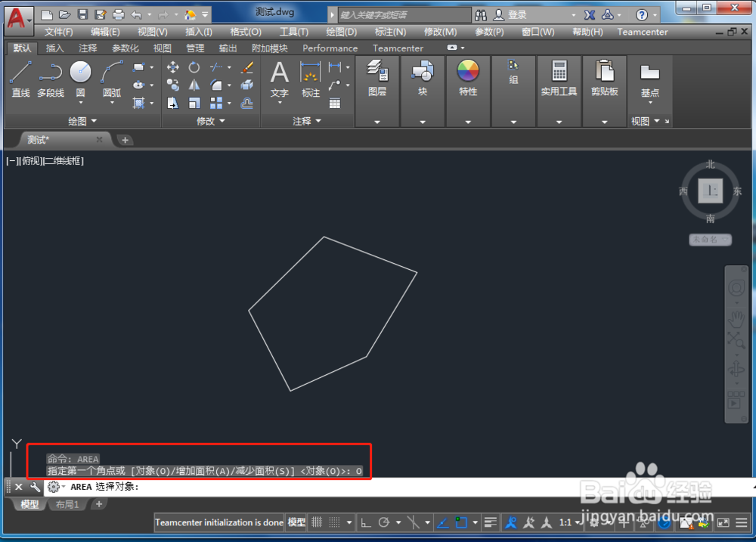
Task: Click the Rotate tool icon
Action: (194, 67)
